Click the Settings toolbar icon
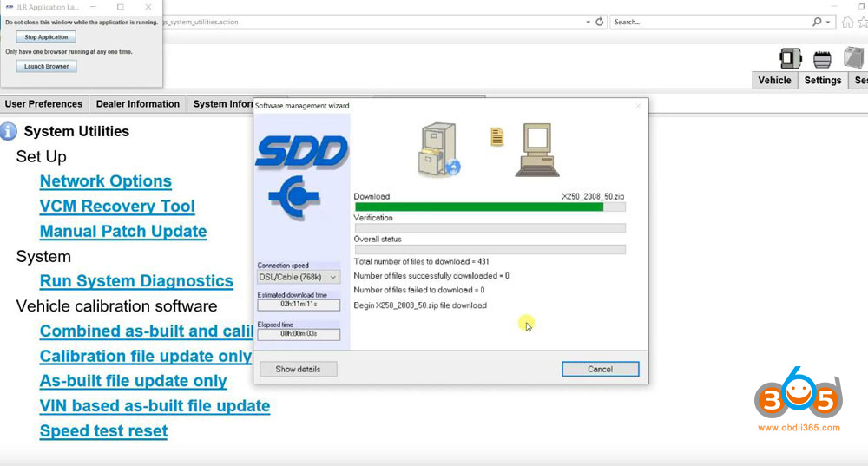The image size is (868, 466). click(822, 59)
